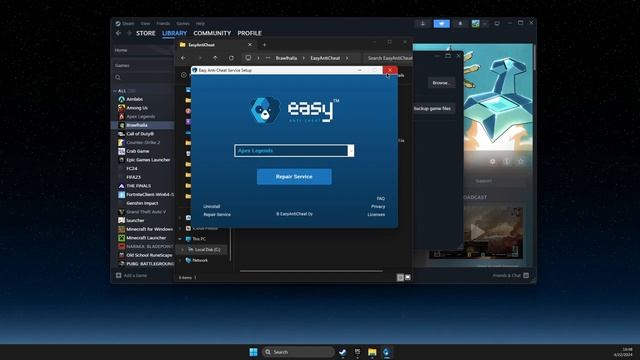The image size is (640, 360).
Task: Collapse the This PC tree node
Action: point(180,239)
